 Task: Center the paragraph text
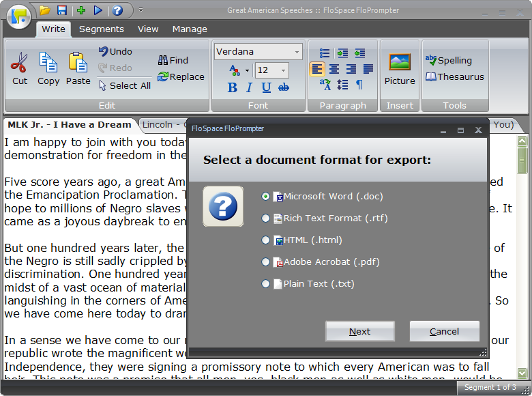pos(334,69)
